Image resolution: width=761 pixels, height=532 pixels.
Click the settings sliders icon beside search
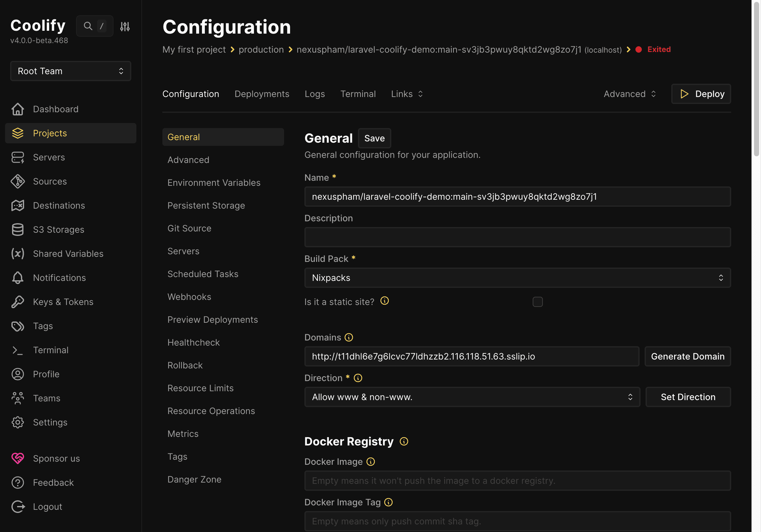tap(125, 26)
